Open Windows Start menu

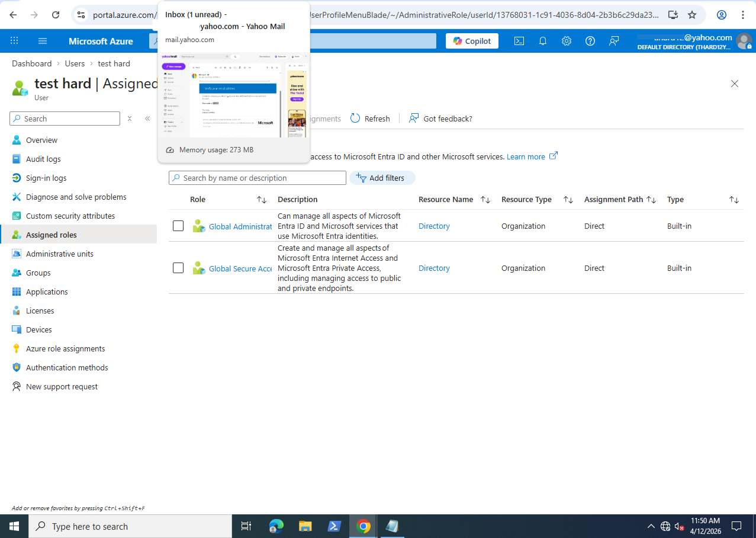[x=14, y=526]
